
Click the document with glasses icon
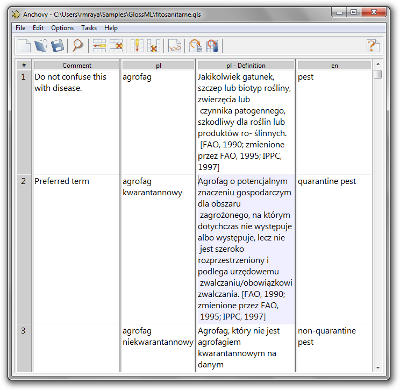(175, 45)
